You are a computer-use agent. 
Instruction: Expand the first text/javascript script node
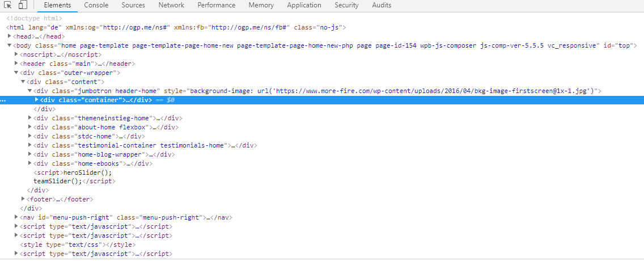point(16,226)
